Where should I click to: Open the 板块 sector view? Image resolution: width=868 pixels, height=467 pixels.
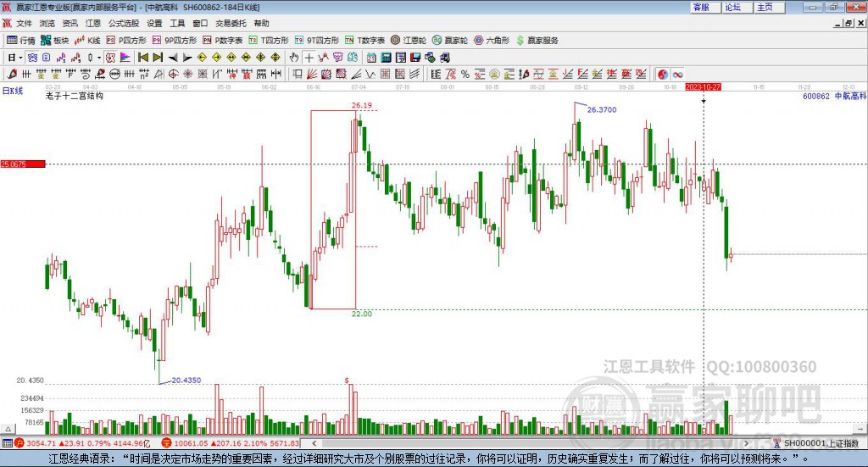(54, 41)
